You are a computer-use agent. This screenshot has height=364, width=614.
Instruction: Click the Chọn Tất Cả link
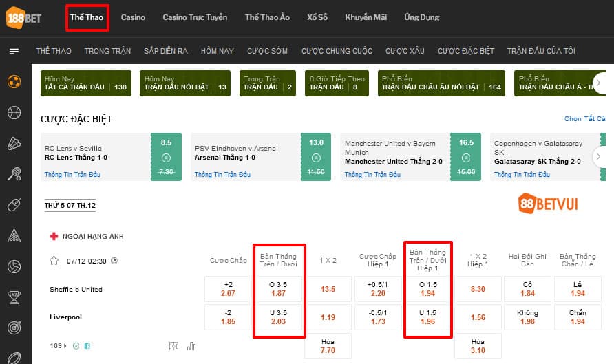pos(584,118)
